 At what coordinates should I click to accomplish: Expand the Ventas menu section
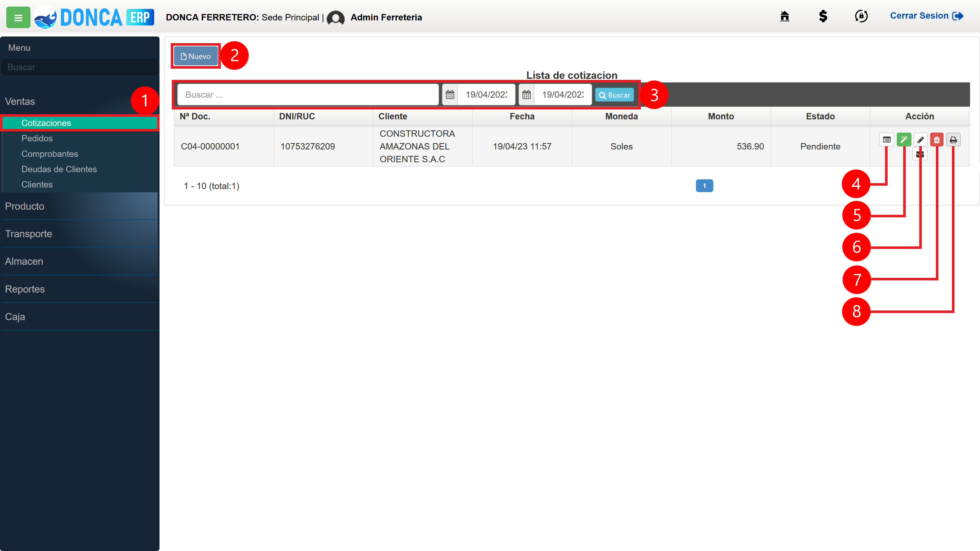pos(80,102)
